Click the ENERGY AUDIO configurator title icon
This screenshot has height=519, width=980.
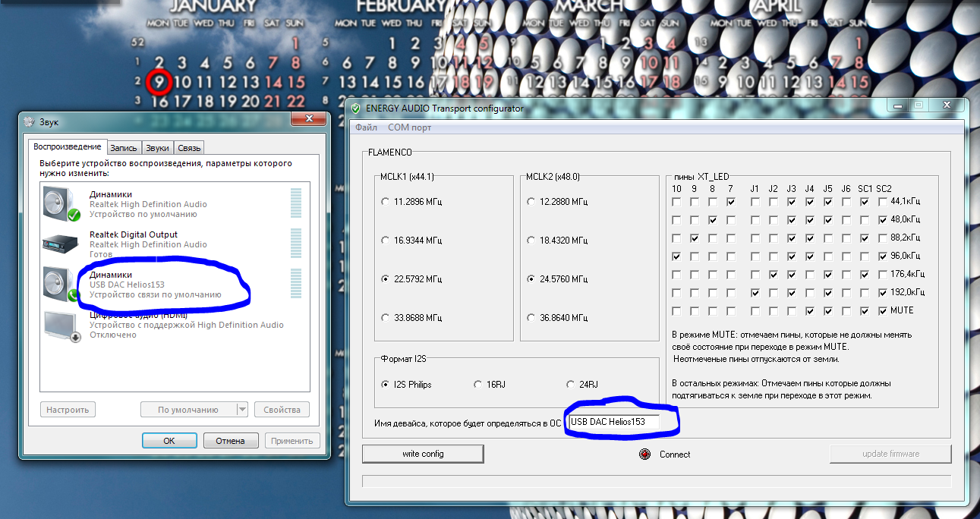(357, 109)
